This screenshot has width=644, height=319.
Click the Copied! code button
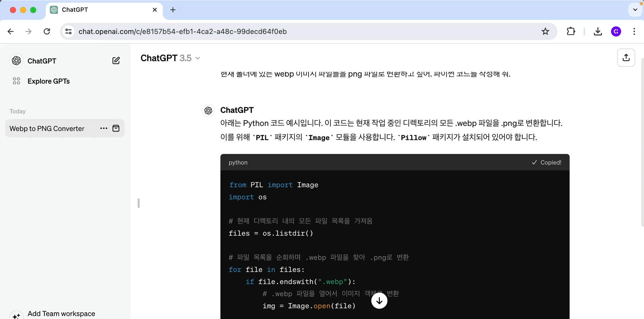pyautogui.click(x=546, y=162)
